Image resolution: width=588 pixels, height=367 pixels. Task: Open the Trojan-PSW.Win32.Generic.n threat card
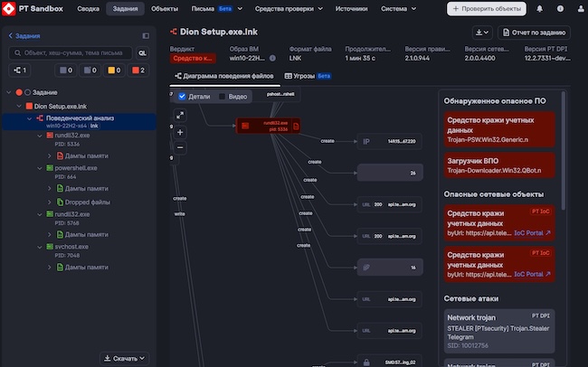(x=499, y=129)
